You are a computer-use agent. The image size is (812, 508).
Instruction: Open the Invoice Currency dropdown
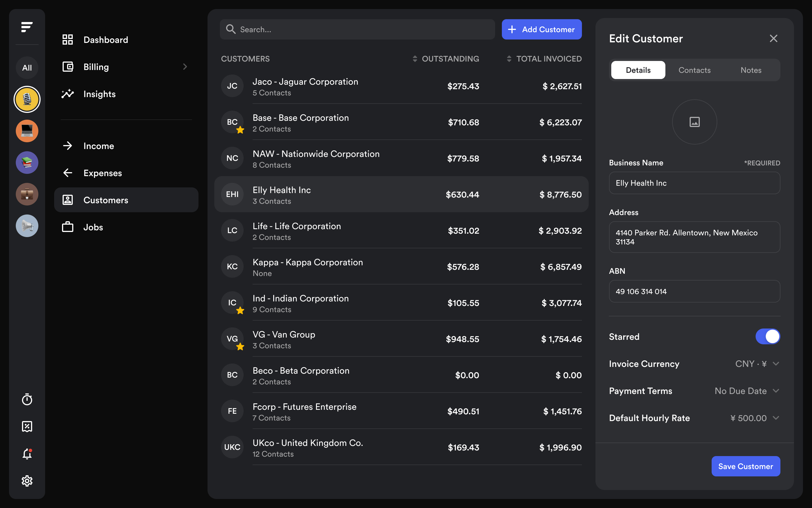[757, 364]
